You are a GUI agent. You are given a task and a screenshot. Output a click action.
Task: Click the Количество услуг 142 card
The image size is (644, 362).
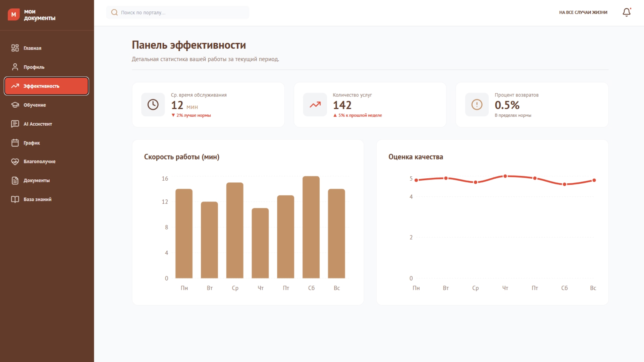(x=370, y=105)
